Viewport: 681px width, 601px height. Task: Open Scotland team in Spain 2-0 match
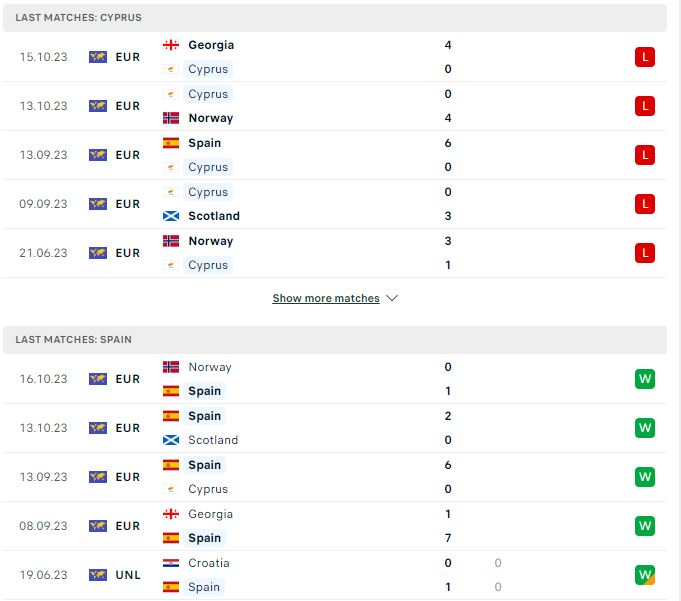click(213, 440)
